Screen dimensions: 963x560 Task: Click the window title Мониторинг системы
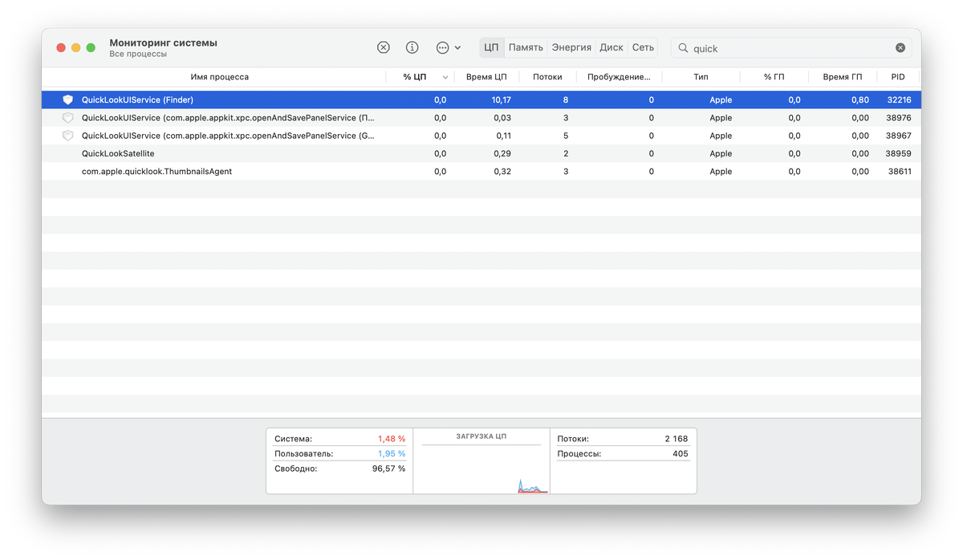(163, 43)
